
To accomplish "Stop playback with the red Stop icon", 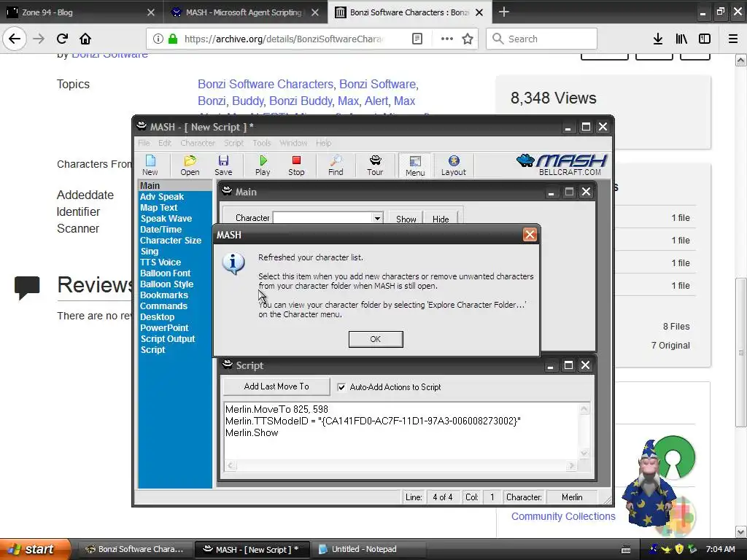I will tap(296, 166).
